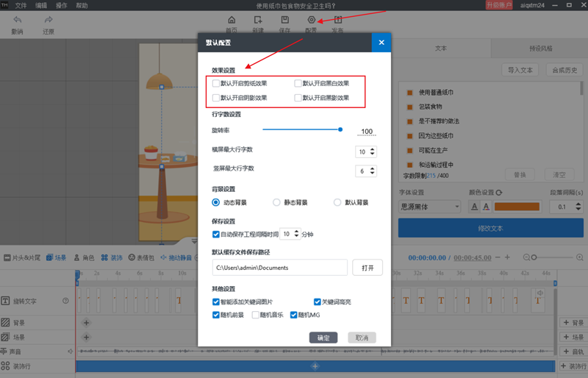This screenshot has width=588, height=378.
Task: Click the 发布 publish icon
Action: 337,21
